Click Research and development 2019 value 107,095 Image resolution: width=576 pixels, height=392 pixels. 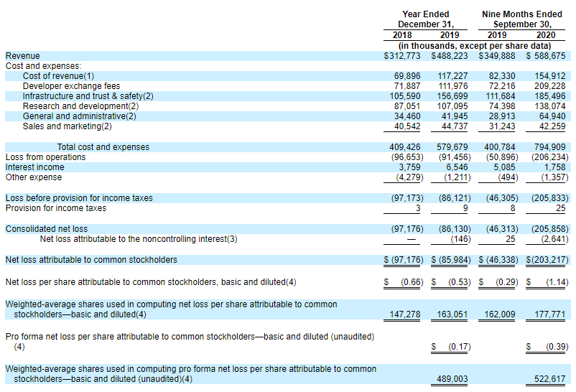pos(452,106)
